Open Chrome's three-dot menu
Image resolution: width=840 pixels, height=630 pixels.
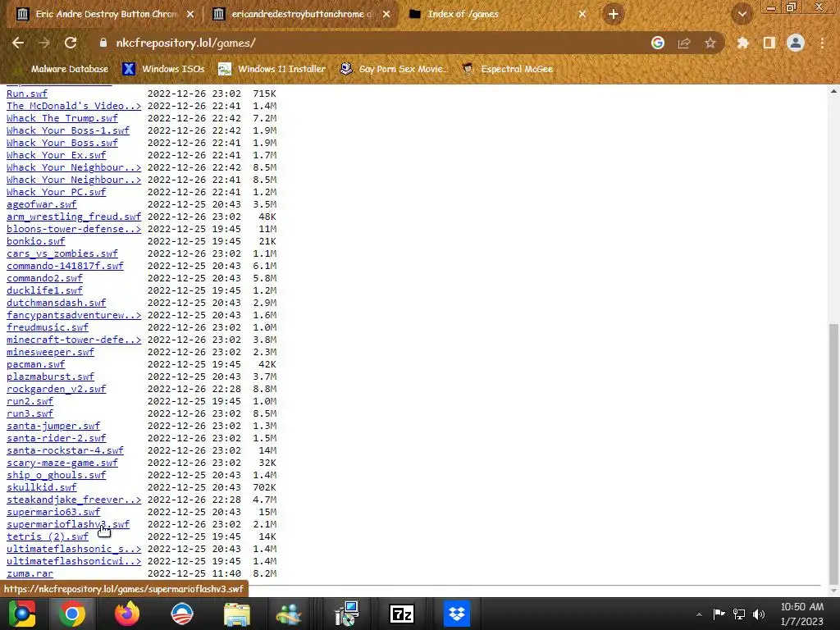point(822,43)
